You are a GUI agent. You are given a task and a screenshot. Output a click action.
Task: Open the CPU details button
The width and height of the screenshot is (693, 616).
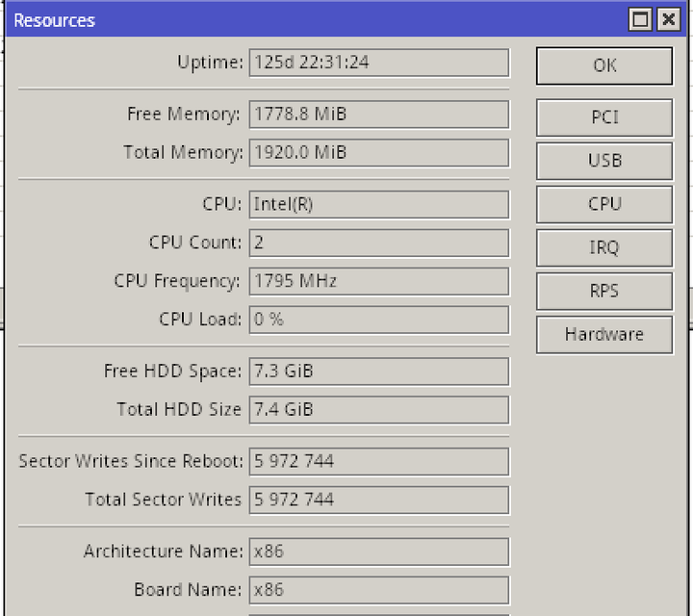tap(604, 204)
